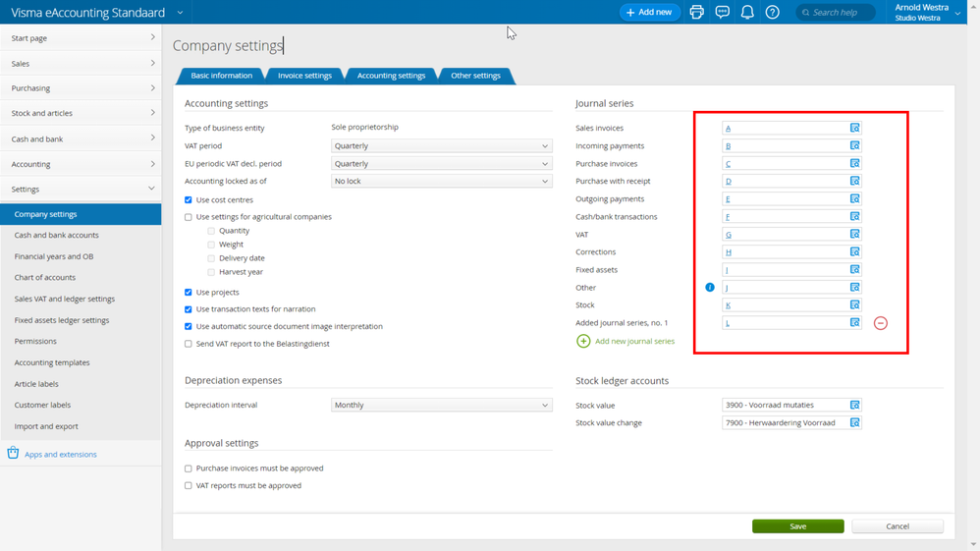The height and width of the screenshot is (551, 980).
Task: Click the Add new journal series link
Action: (634, 341)
